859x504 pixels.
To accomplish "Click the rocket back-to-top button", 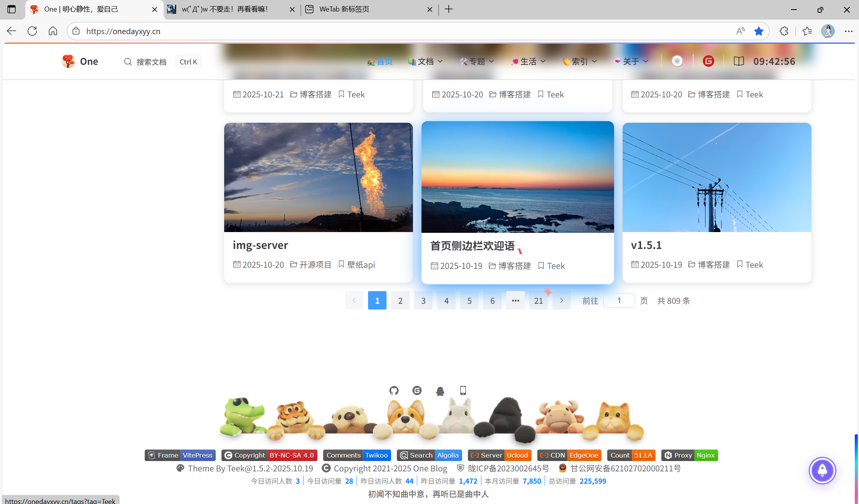I will tap(822, 470).
